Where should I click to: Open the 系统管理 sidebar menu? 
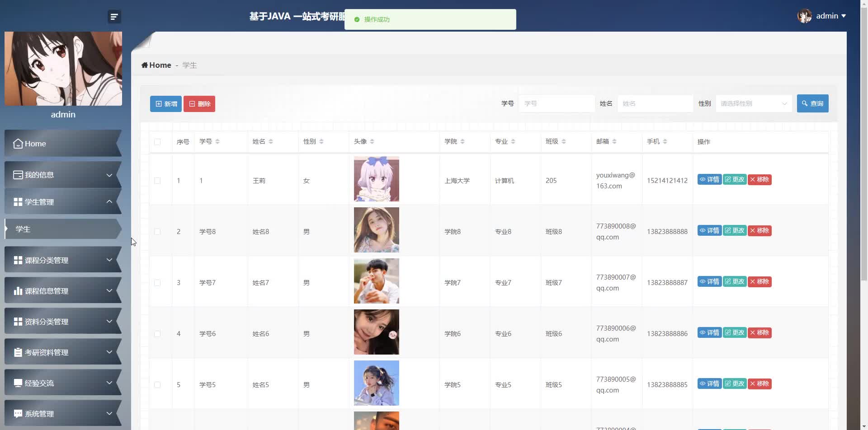(63, 413)
